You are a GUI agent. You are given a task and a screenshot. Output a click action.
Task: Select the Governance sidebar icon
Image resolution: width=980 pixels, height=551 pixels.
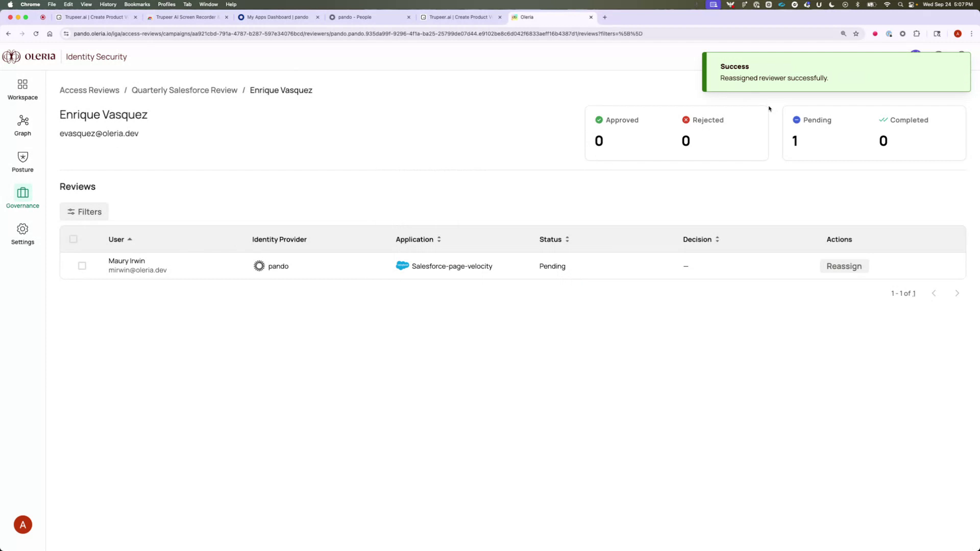click(22, 197)
